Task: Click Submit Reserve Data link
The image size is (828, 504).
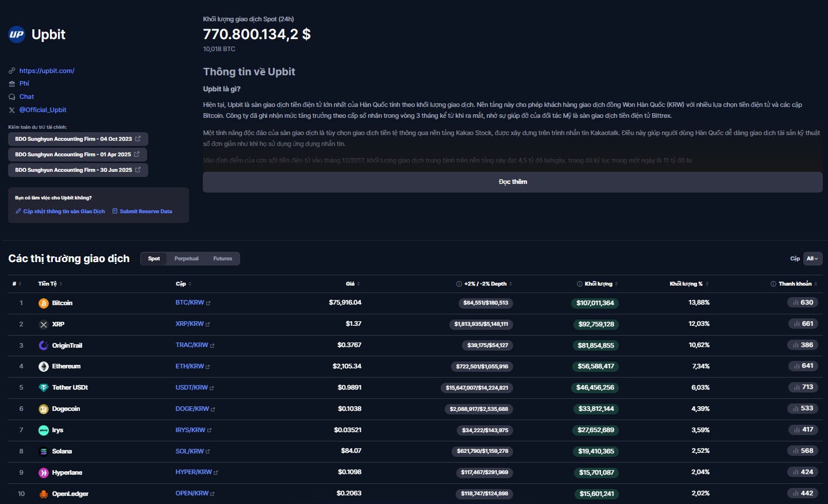Action: [142, 211]
